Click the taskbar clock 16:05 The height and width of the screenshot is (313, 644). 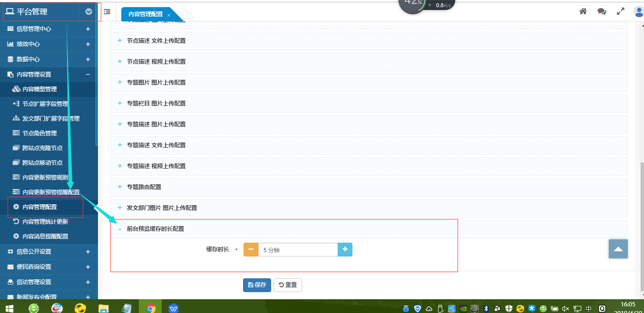point(628,304)
